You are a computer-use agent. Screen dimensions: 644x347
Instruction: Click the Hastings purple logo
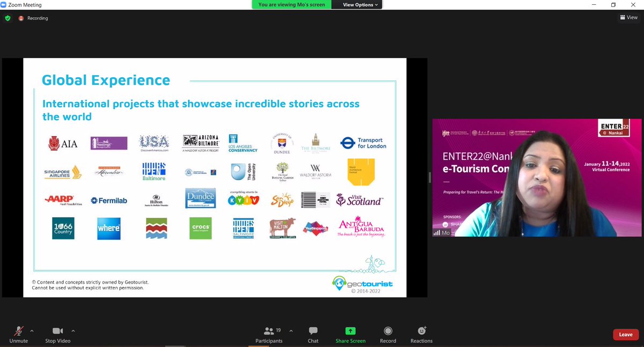point(109,143)
